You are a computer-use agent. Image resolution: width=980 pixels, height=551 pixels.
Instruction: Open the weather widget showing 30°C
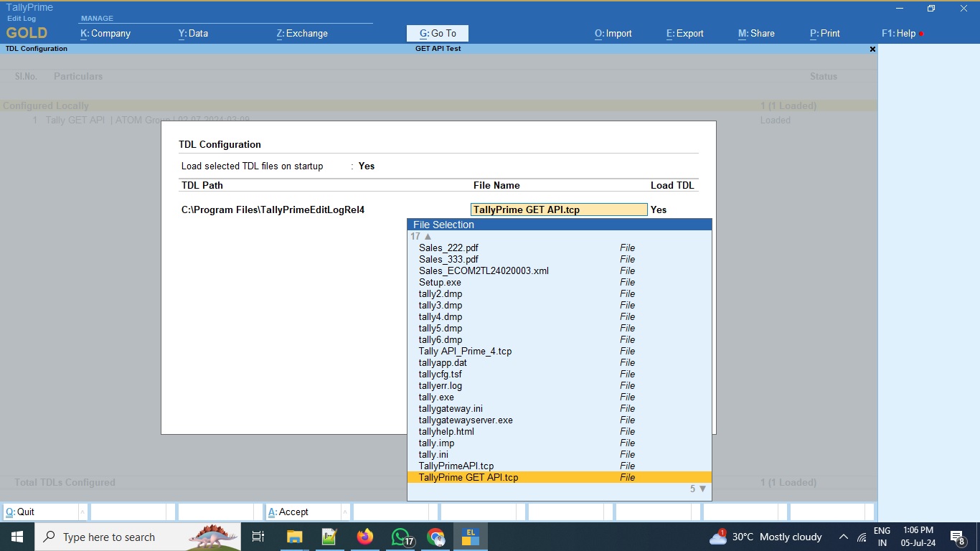tap(765, 537)
